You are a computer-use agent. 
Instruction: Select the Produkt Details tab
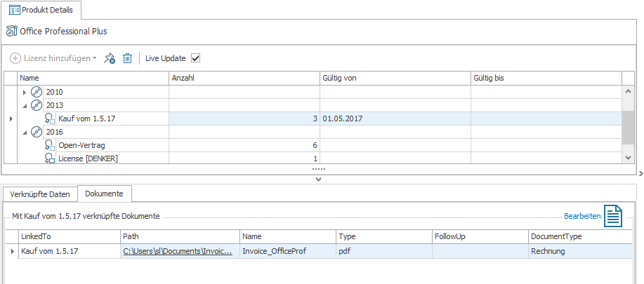coord(41,10)
